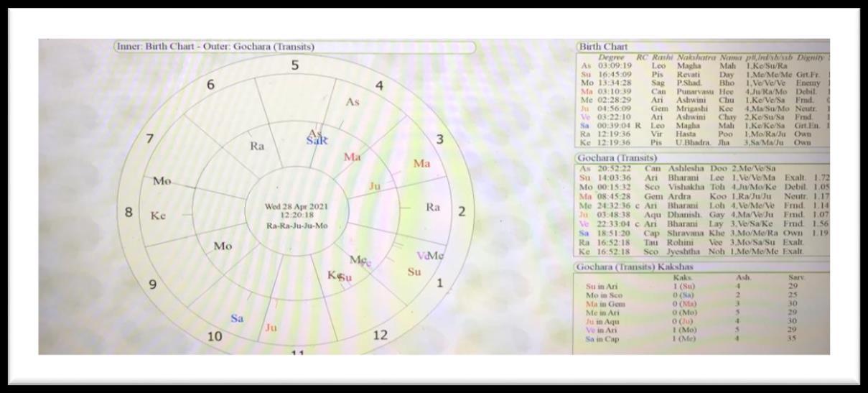Click house number 2 on the chart wheel

[462, 212]
